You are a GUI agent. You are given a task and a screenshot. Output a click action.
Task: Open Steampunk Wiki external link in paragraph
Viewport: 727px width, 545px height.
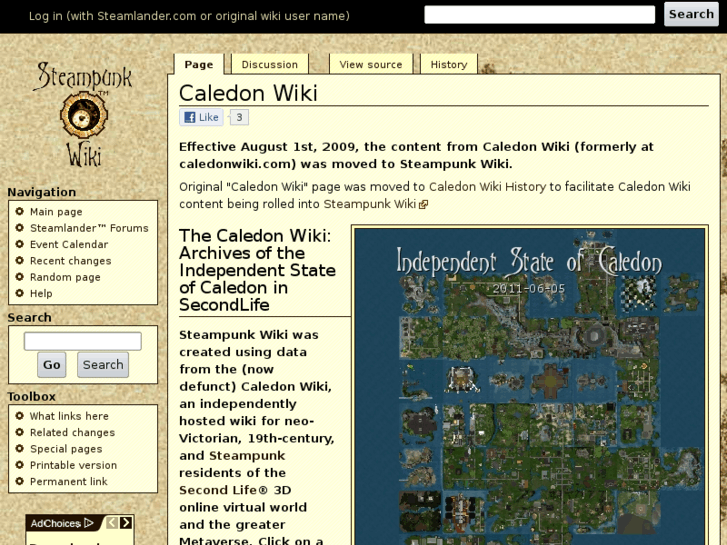tap(370, 204)
